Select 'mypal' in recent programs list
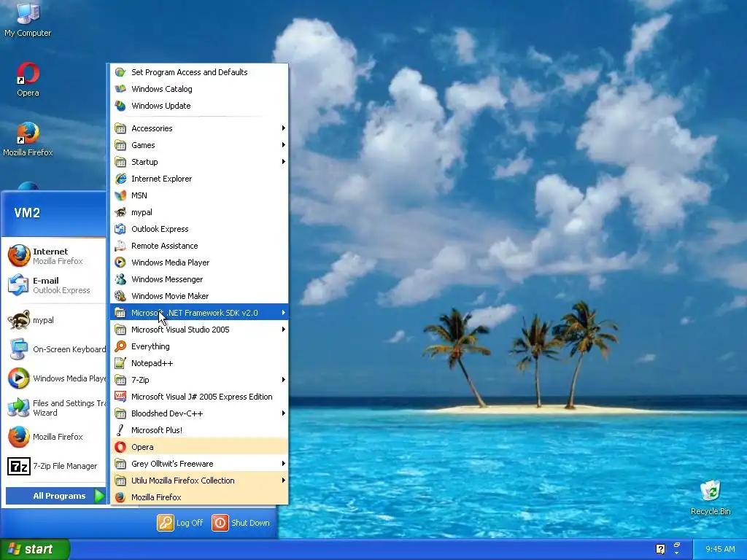 55,320
